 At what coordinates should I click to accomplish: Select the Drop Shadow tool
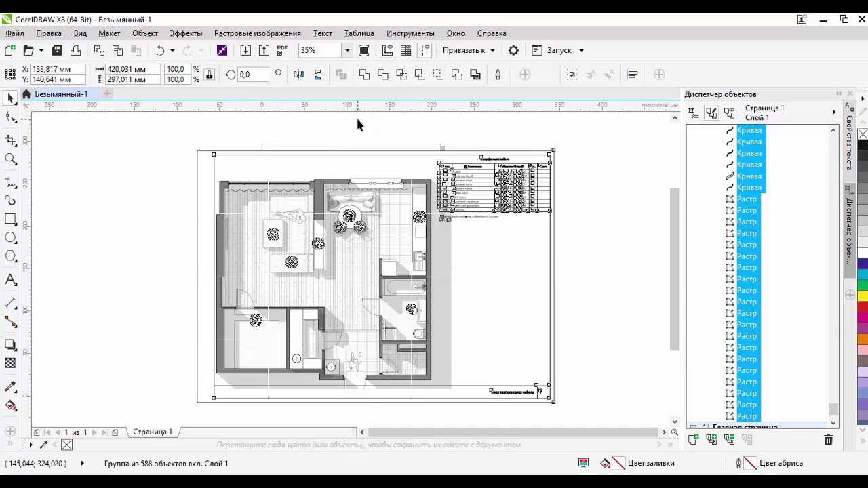(10, 344)
